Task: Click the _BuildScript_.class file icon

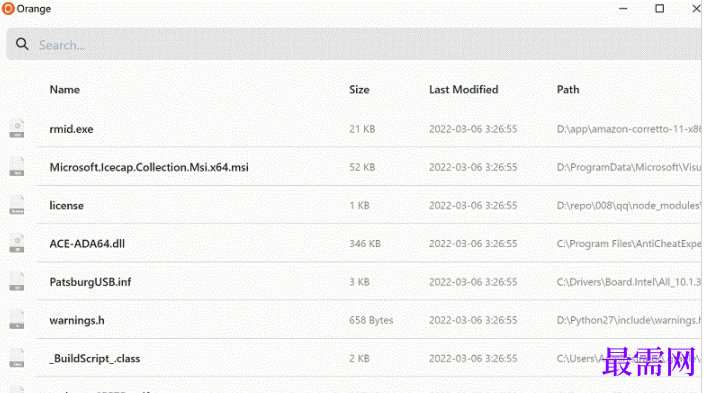Action: [x=17, y=358]
